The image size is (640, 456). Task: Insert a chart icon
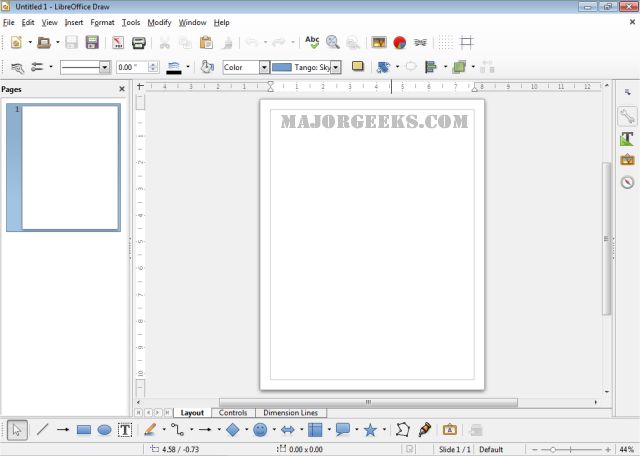400,42
